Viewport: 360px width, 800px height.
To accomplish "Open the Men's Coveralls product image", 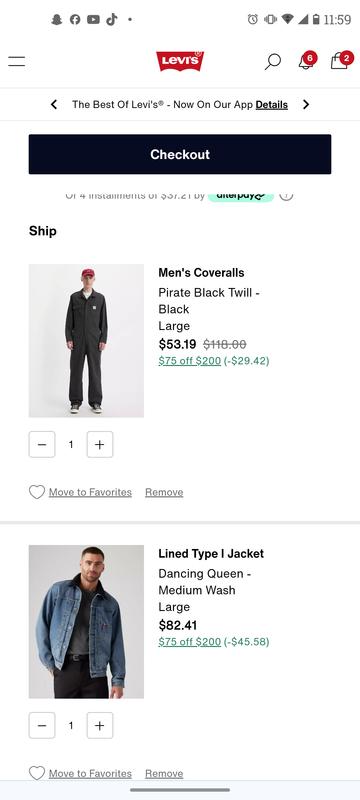I will point(86,340).
